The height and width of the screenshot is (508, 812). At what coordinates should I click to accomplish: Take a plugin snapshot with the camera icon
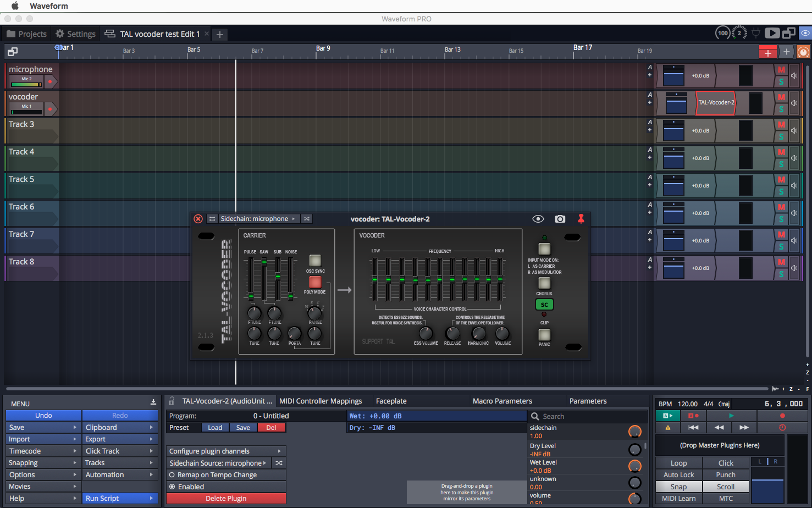[560, 219]
